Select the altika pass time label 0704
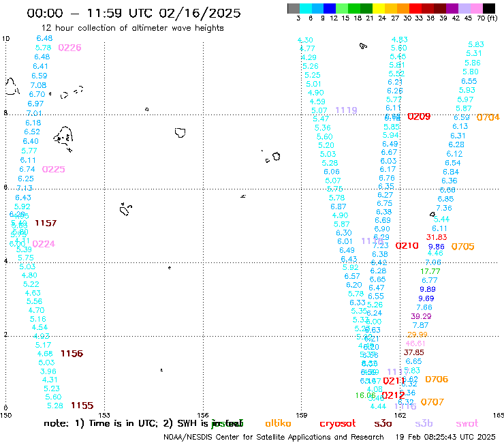This screenshot has height=443, width=504. [488, 117]
